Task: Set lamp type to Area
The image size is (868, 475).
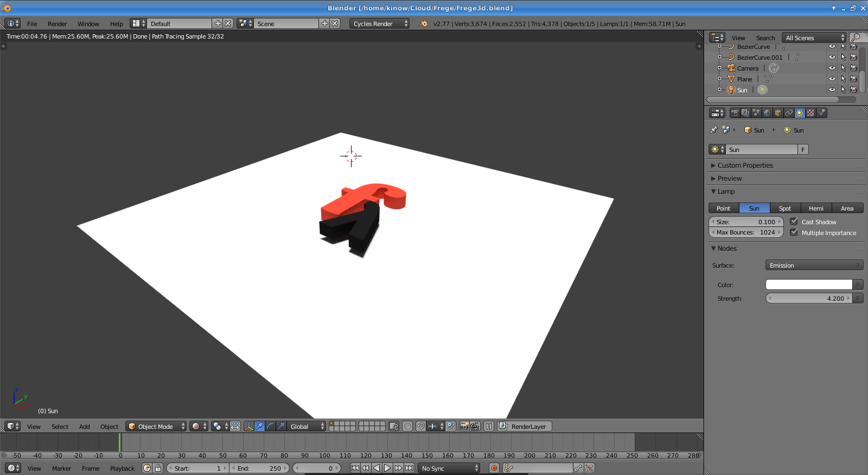Action: 847,208
